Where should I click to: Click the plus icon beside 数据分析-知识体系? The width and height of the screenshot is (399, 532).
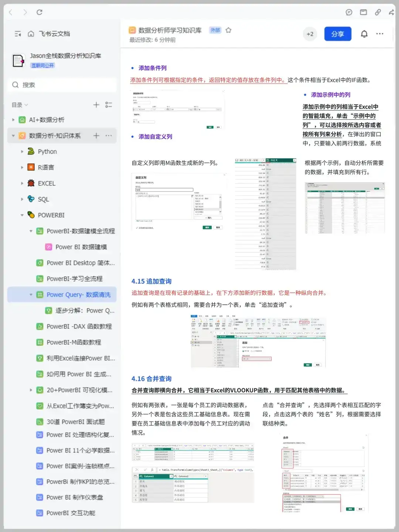coord(96,136)
